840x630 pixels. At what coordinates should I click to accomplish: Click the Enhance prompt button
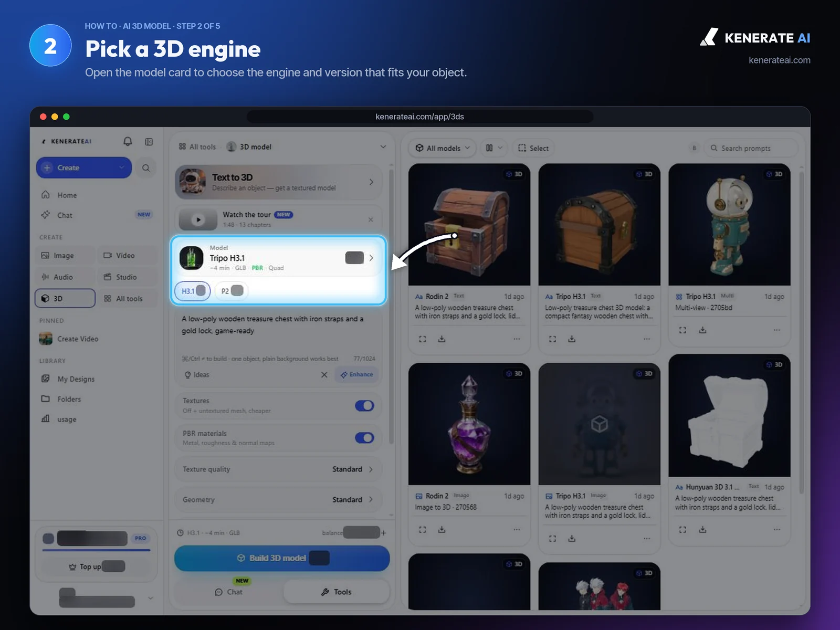356,375
